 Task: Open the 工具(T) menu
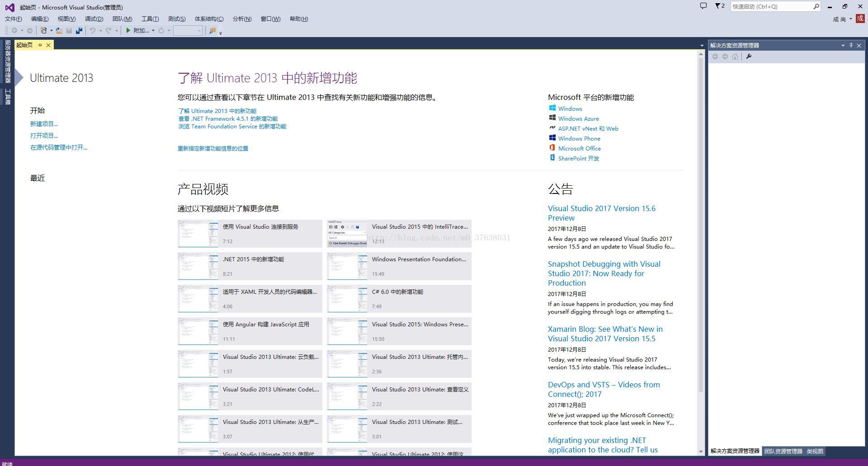[x=150, y=19]
